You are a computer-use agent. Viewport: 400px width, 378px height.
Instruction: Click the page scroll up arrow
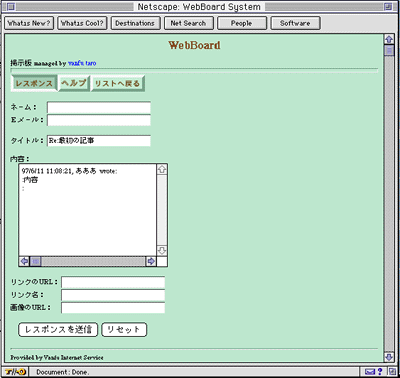(x=389, y=39)
